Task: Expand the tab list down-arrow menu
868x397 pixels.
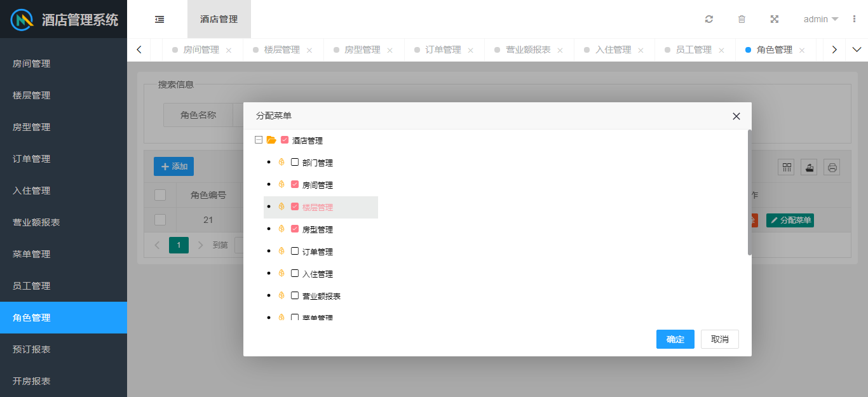Action: tap(857, 50)
